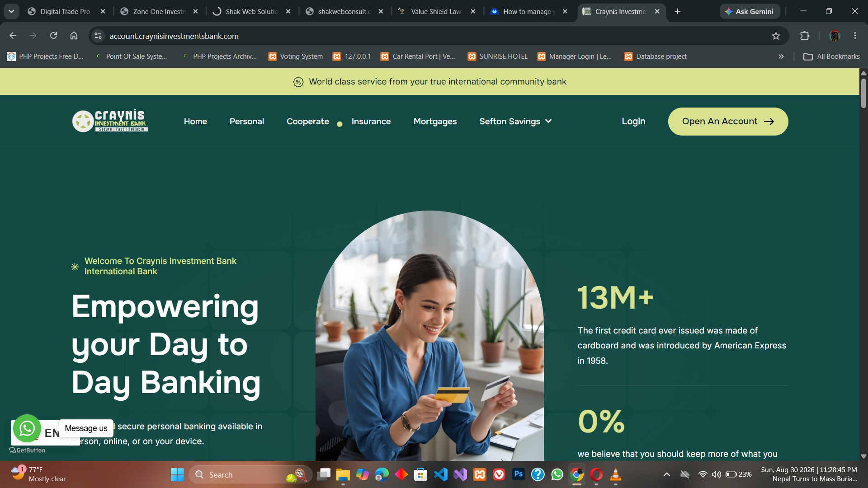
Task: Click the browser back arrow
Action: pos(13,36)
